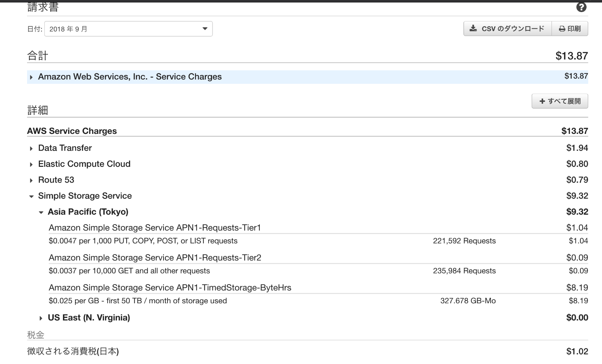
Task: Click the 235,984 Requests usage value
Action: 464,271
